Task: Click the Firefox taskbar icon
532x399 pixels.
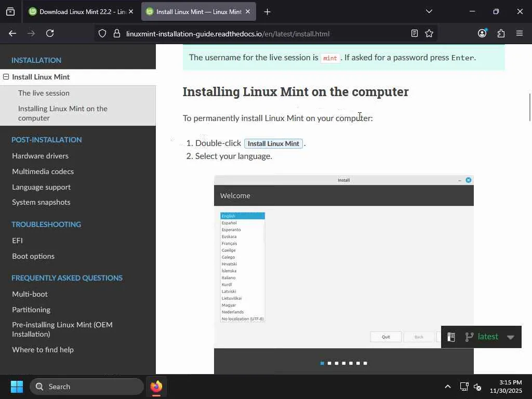Action: [x=156, y=387]
